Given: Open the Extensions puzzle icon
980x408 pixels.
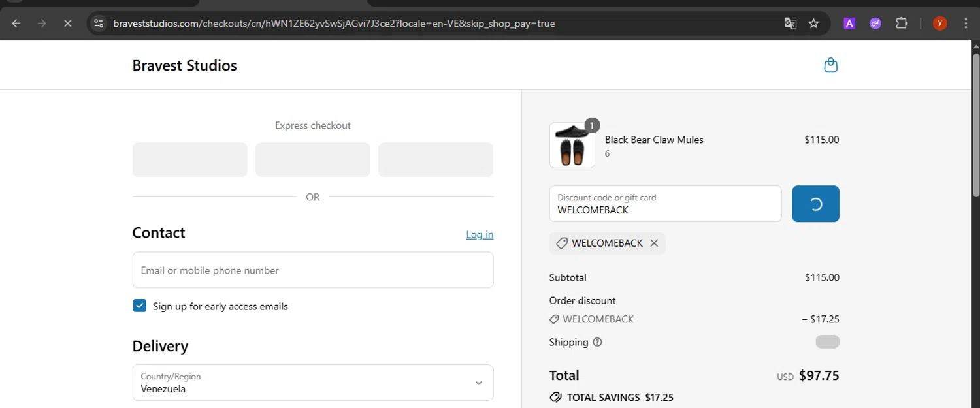Looking at the screenshot, I should point(902,24).
